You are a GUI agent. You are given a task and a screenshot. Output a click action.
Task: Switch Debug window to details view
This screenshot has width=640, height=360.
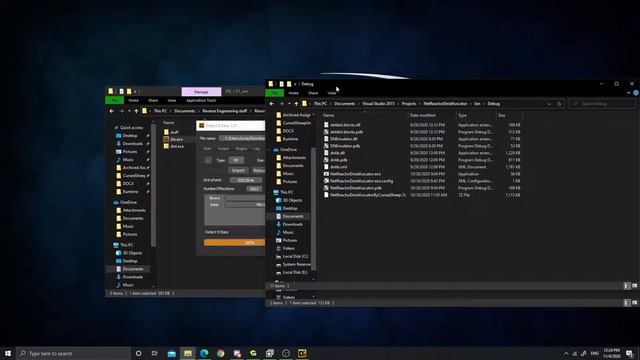(627, 286)
